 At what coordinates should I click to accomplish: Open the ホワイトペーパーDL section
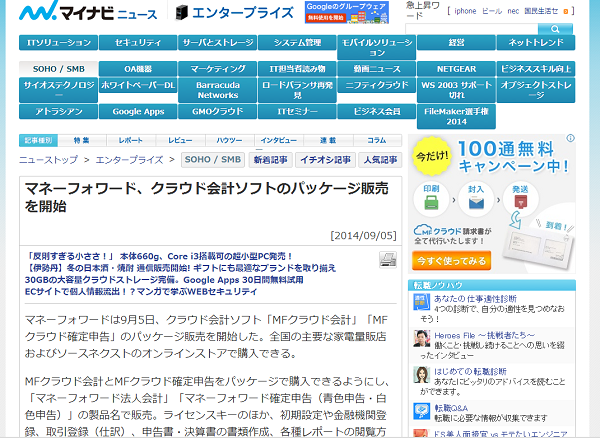point(138,85)
